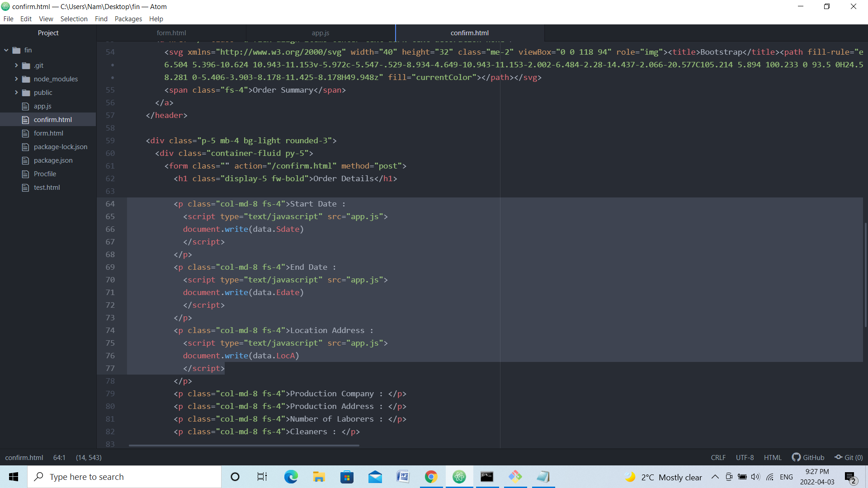The width and height of the screenshot is (868, 488).
Task: Click the app.js file icon
Action: 26,106
